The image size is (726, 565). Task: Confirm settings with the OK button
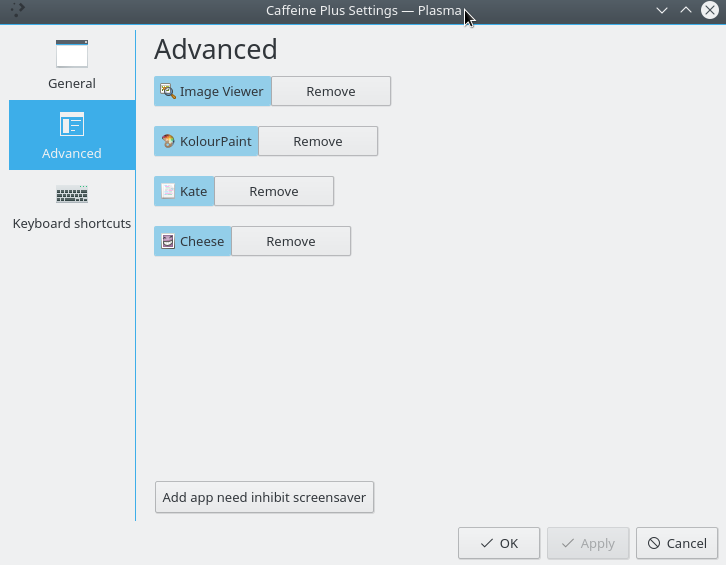(499, 543)
